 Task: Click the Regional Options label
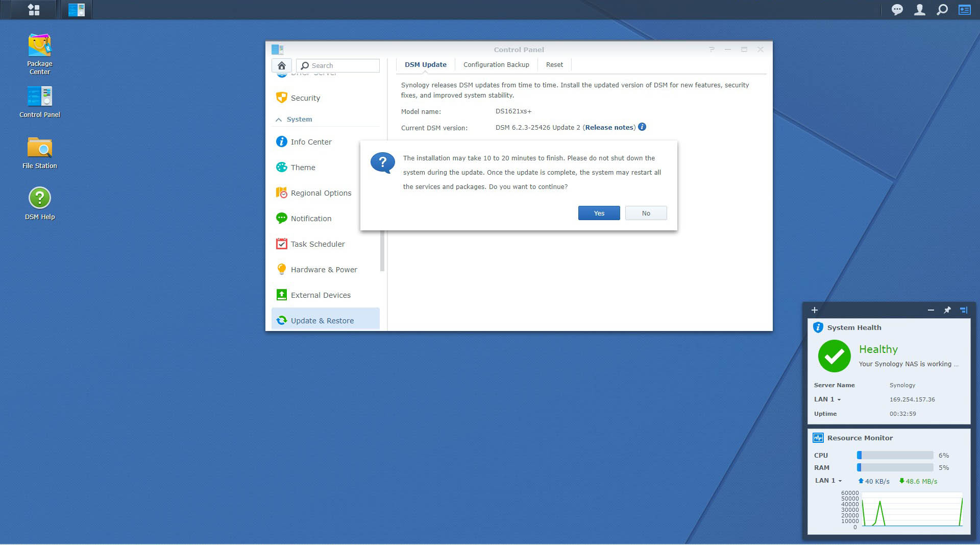click(x=321, y=193)
